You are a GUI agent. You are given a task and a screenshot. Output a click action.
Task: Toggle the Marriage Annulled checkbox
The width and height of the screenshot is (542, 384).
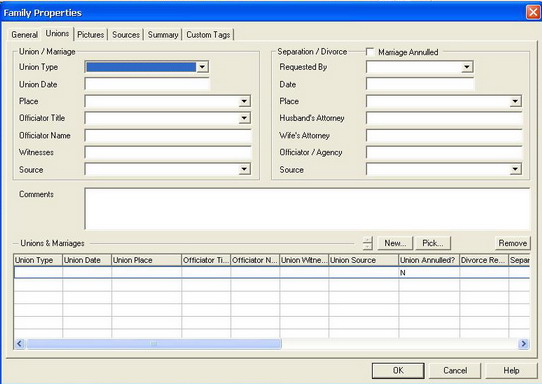pos(370,52)
